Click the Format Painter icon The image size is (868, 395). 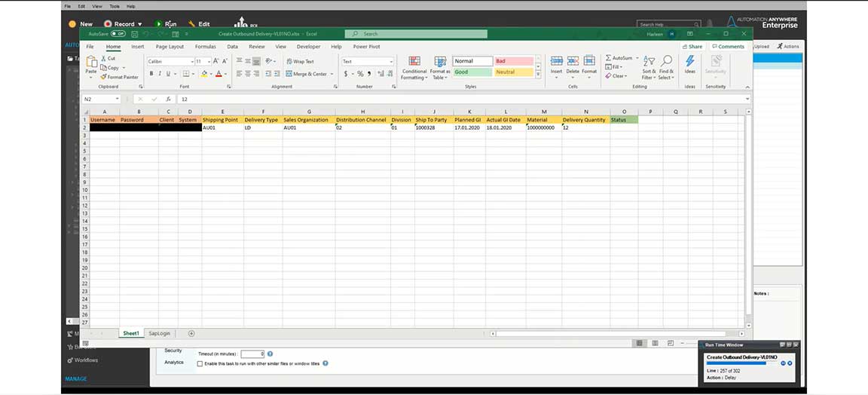point(104,77)
